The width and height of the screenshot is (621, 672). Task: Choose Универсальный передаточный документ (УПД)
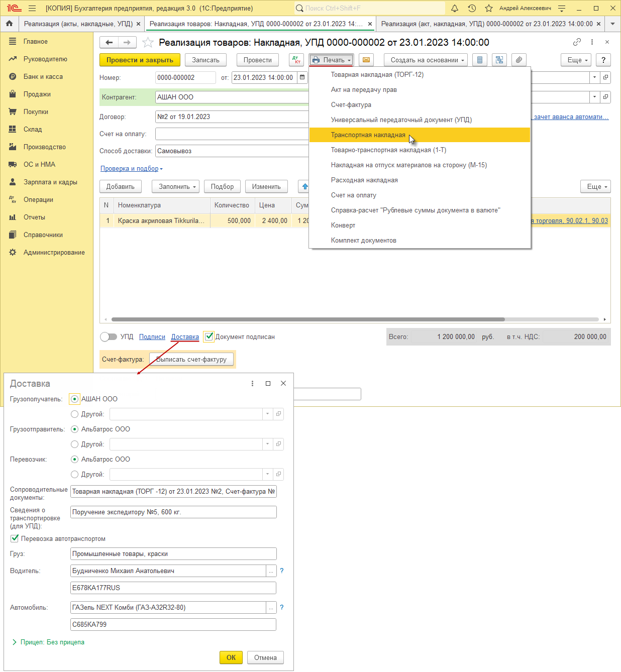[x=420, y=120]
